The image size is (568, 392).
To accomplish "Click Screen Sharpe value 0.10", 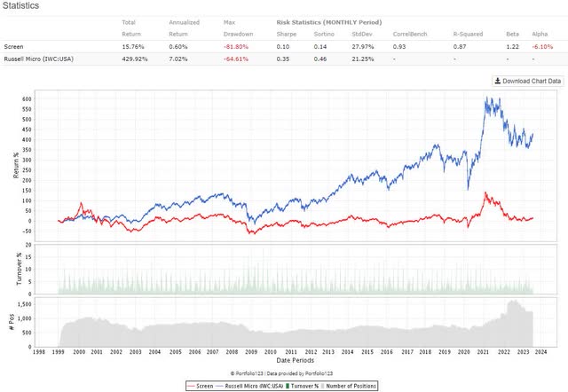I will pos(283,47).
